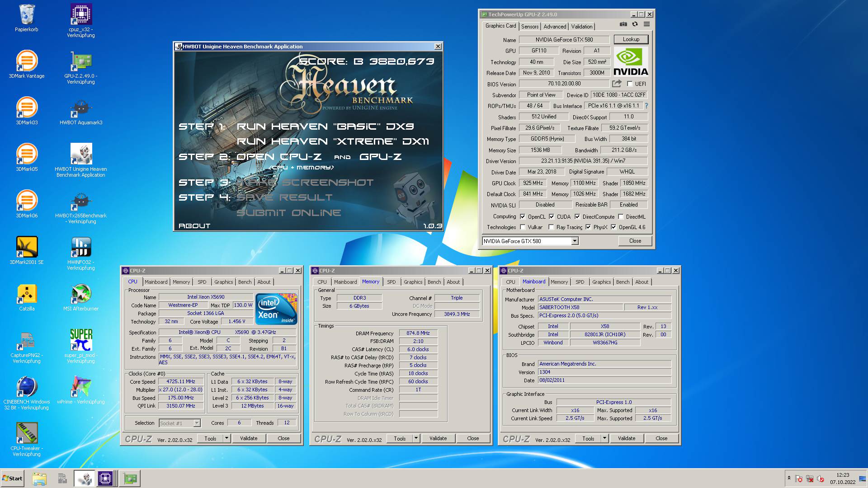
Task: Click RUN HEAVEN "XTREME" DX11
Action: 333,141
